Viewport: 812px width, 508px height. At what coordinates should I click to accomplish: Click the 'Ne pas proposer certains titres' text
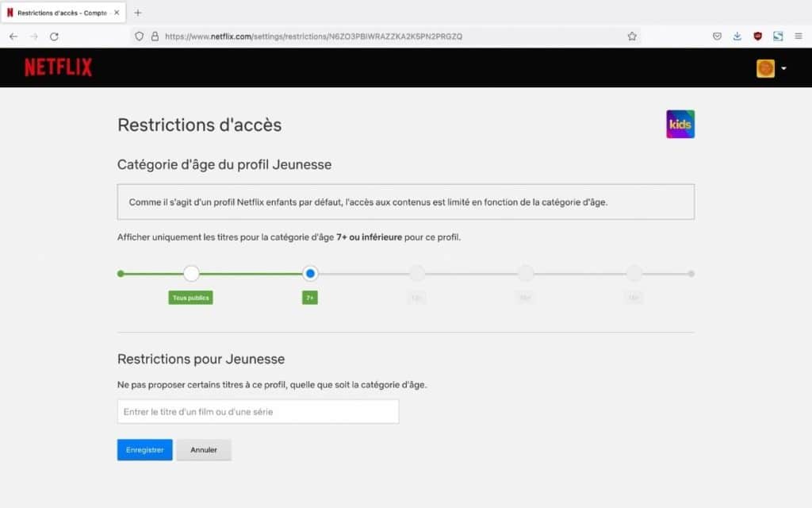click(272, 385)
